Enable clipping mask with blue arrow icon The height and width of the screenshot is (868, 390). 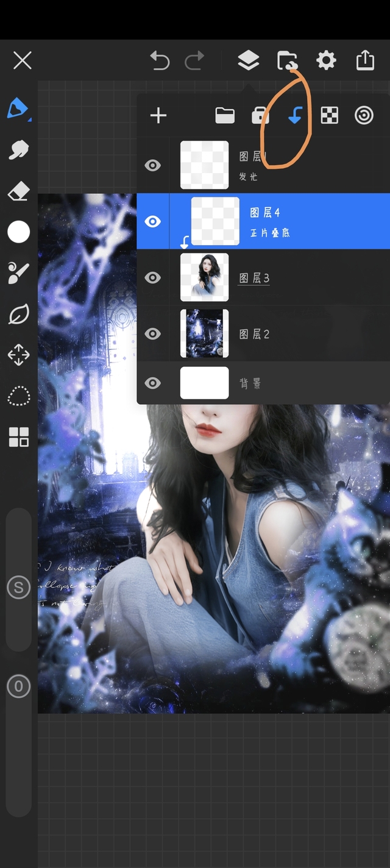click(x=295, y=115)
